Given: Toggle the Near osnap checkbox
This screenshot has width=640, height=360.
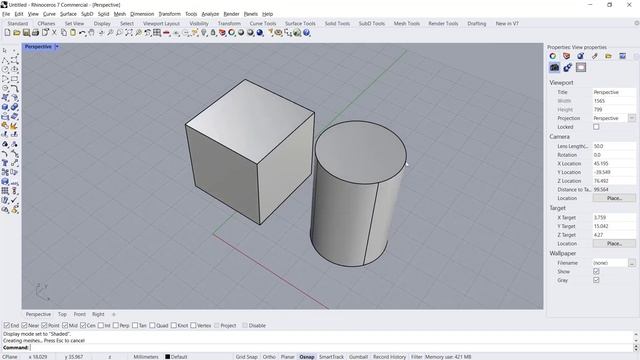Looking at the screenshot, I should pos(24,325).
